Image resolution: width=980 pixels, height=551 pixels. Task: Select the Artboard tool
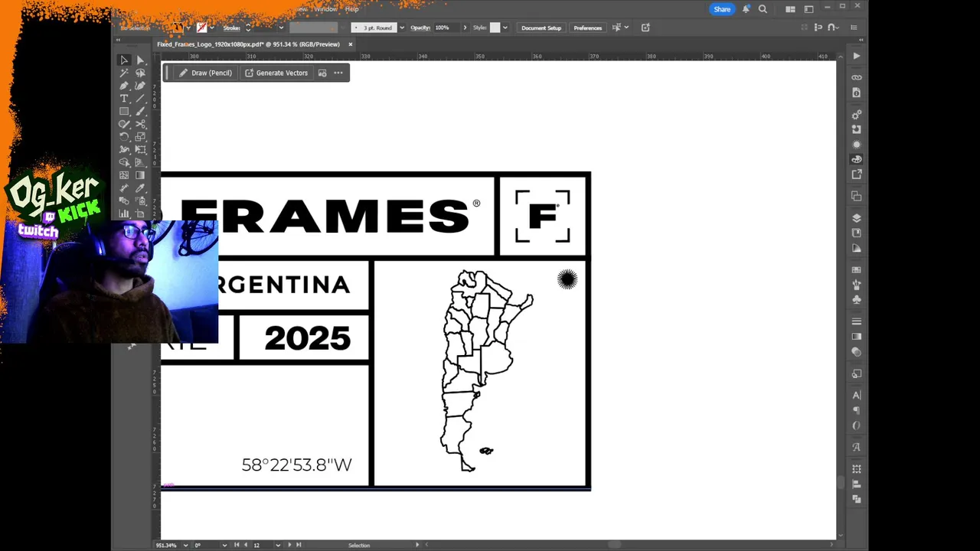pos(140,214)
